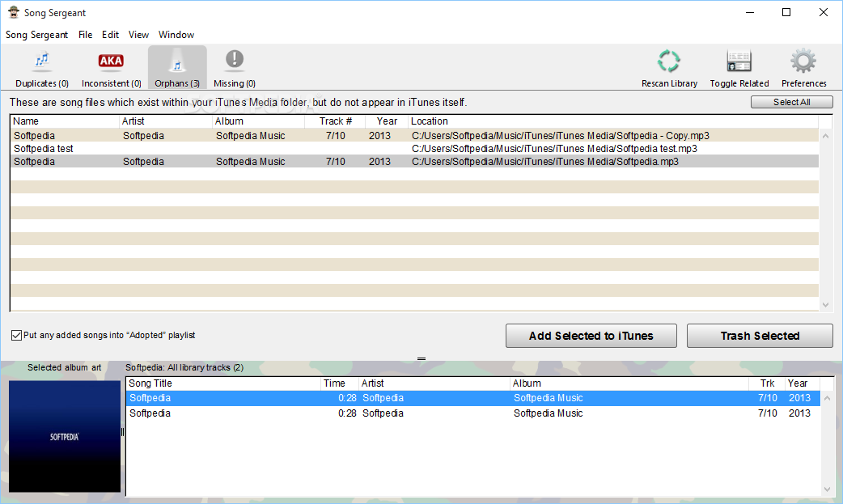Click the Rescan Library icon
Viewport: 843px width, 504px height.
pos(669,61)
